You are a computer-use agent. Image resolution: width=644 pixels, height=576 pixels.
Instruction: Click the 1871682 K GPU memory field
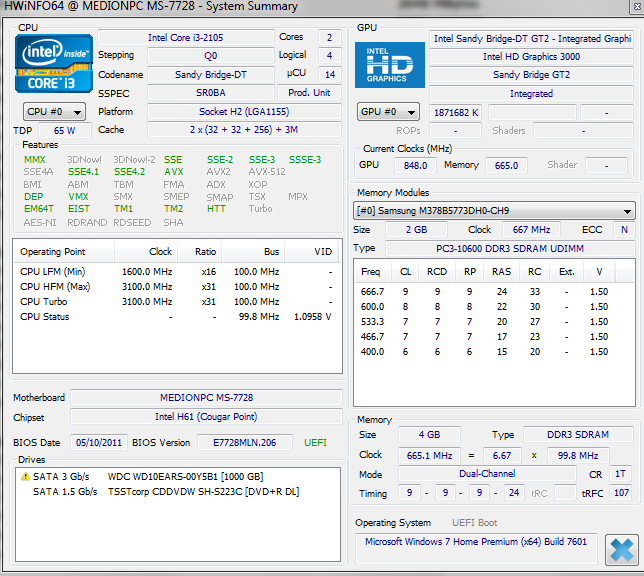[x=455, y=113]
